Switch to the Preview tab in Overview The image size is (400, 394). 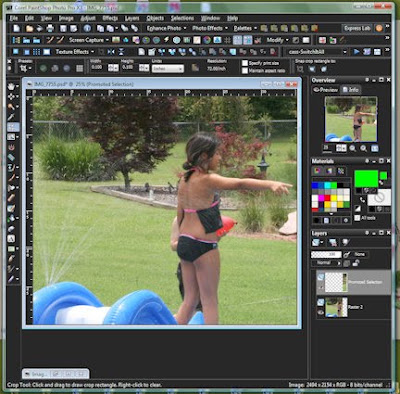click(x=326, y=90)
